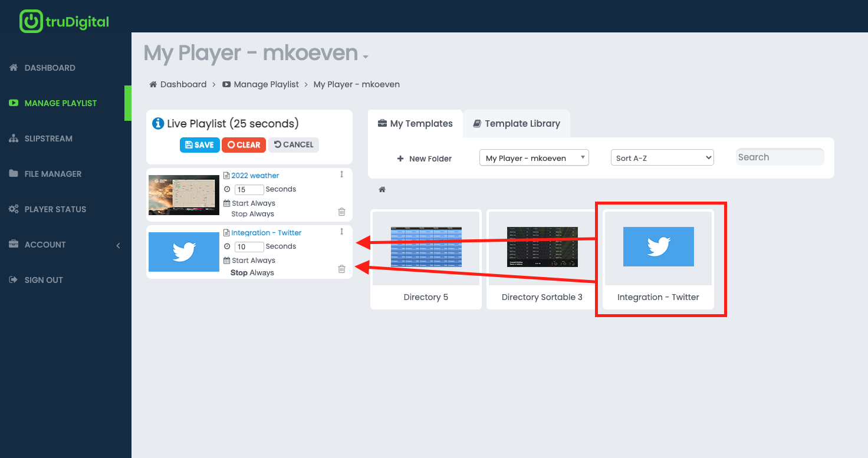Sign out from the sidebar

click(x=44, y=280)
